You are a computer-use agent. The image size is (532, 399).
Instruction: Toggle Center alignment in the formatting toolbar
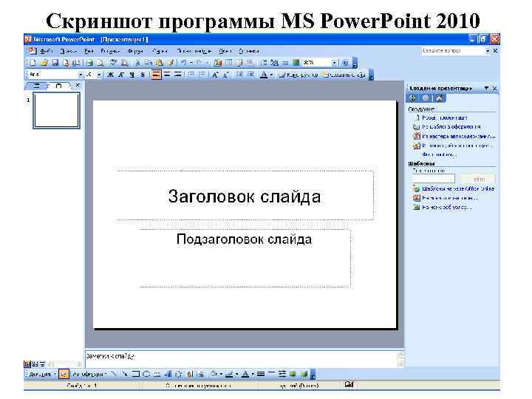tap(167, 75)
